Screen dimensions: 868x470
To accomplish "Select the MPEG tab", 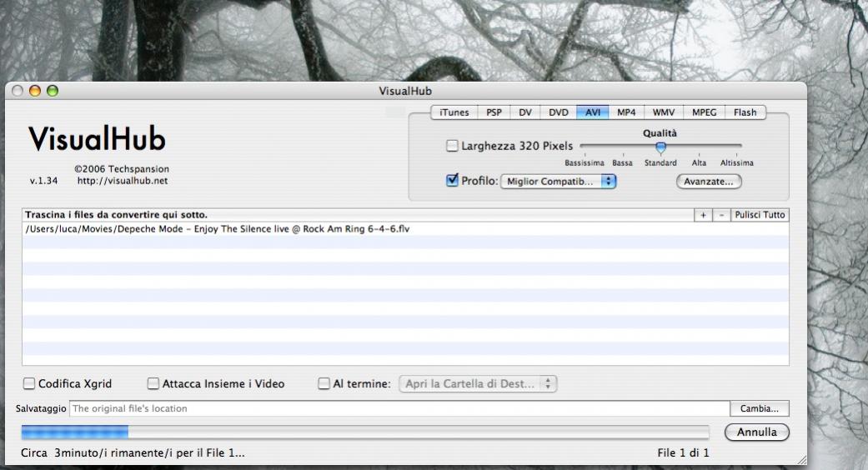I will (x=704, y=112).
